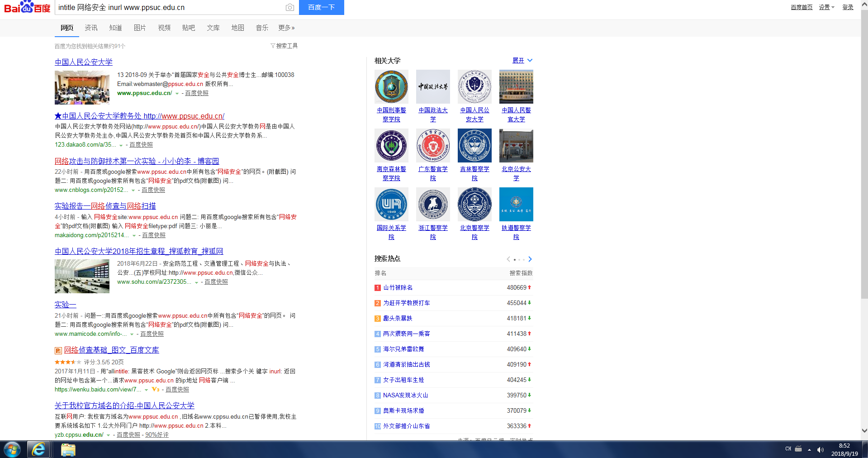Switch to the 视频 video tab
This screenshot has height=458, width=868.
point(164,28)
